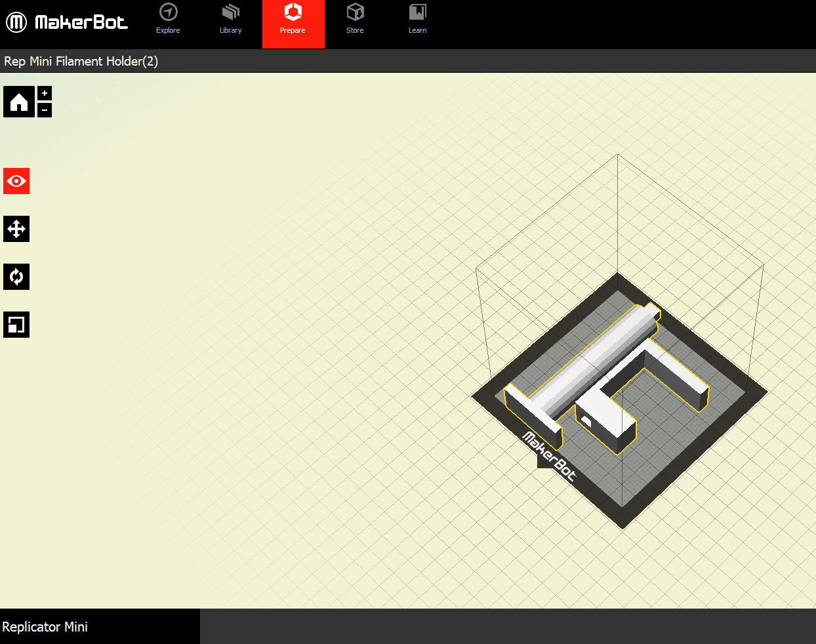Switch to the Library tab
This screenshot has width=816, height=644.
tap(230, 19)
